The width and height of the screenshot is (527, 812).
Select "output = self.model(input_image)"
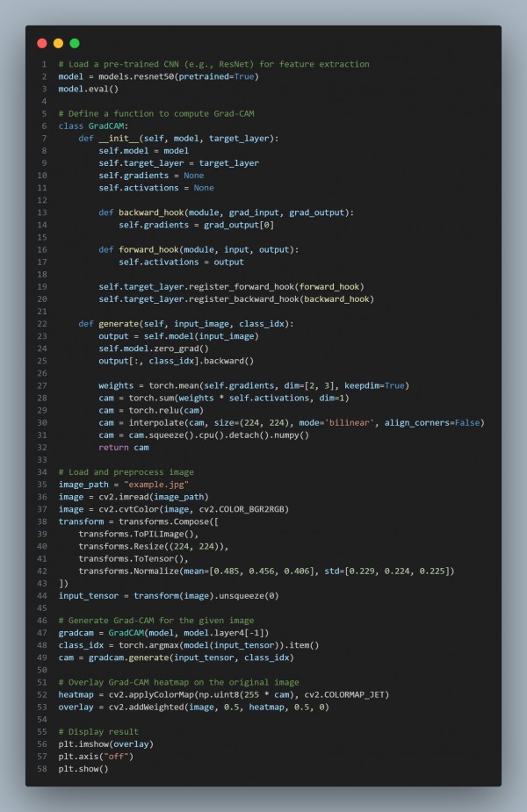point(179,336)
